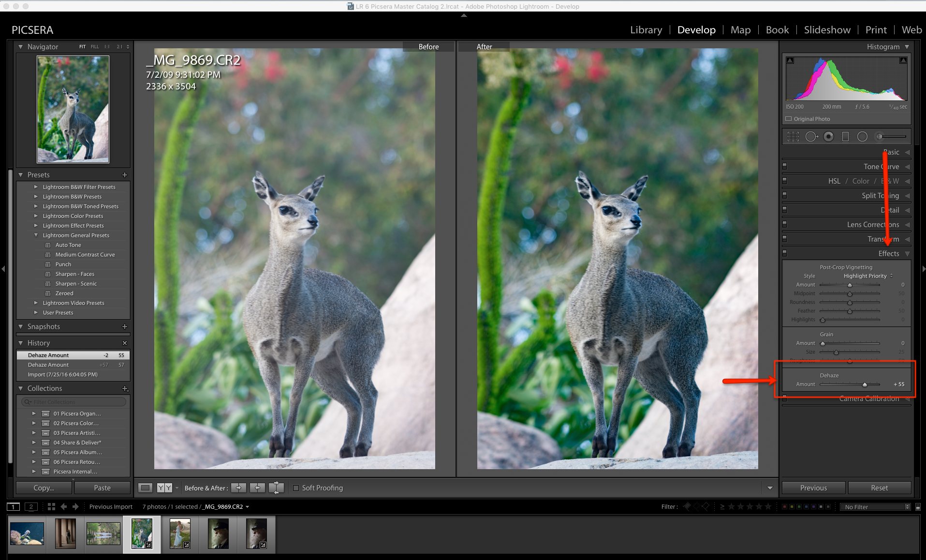Toggle the Effects panel on/off switch
The width and height of the screenshot is (926, 560).
click(785, 253)
